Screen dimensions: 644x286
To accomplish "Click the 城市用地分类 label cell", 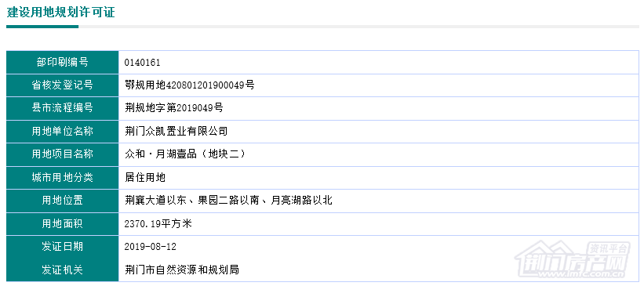I will 63,178.
